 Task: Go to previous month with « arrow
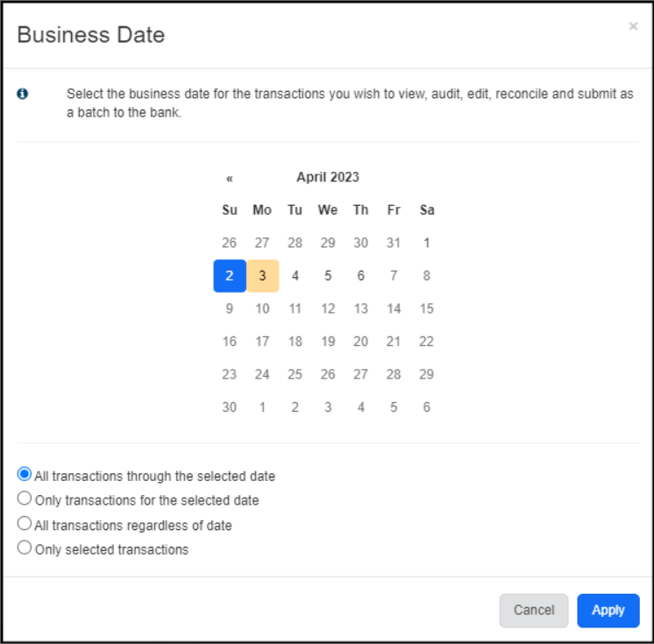pyautogui.click(x=230, y=178)
